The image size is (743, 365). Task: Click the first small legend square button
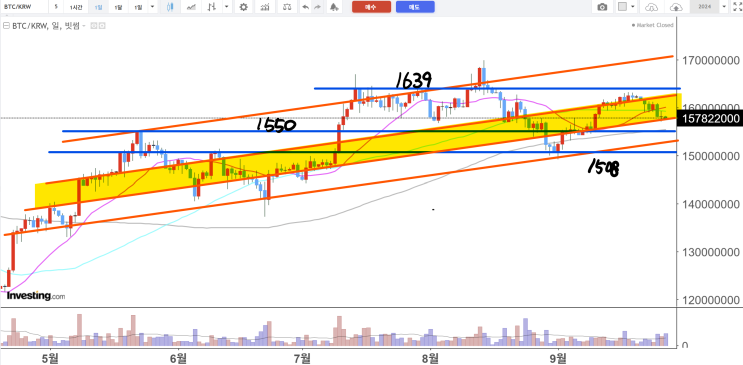[x=93, y=26]
